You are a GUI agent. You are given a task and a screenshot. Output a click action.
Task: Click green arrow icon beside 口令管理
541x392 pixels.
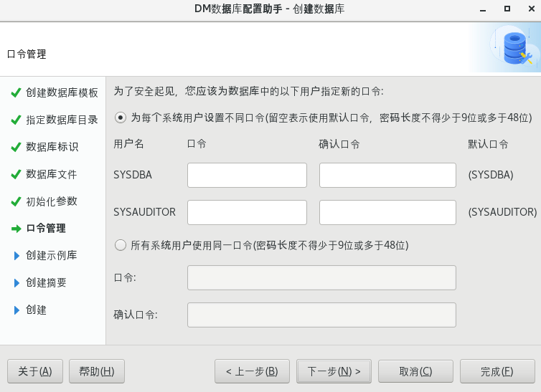[17, 229]
